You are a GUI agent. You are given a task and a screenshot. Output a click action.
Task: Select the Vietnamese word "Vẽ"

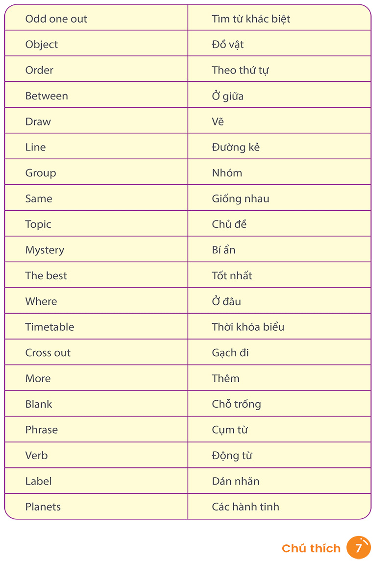tap(218, 122)
